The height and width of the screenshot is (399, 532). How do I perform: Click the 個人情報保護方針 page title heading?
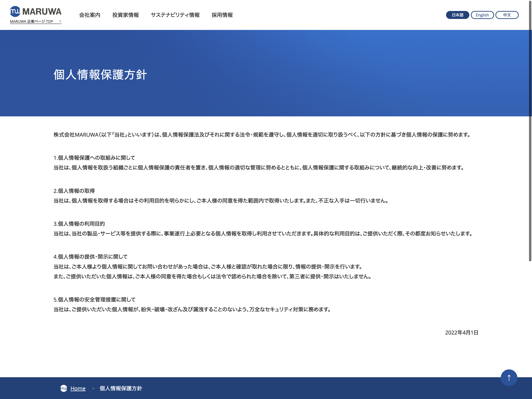[x=100, y=74]
